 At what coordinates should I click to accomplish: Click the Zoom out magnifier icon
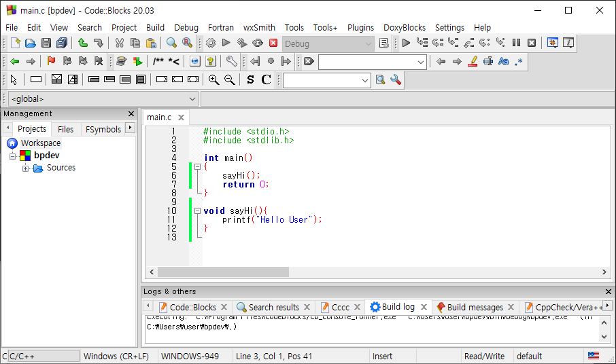coord(229,79)
